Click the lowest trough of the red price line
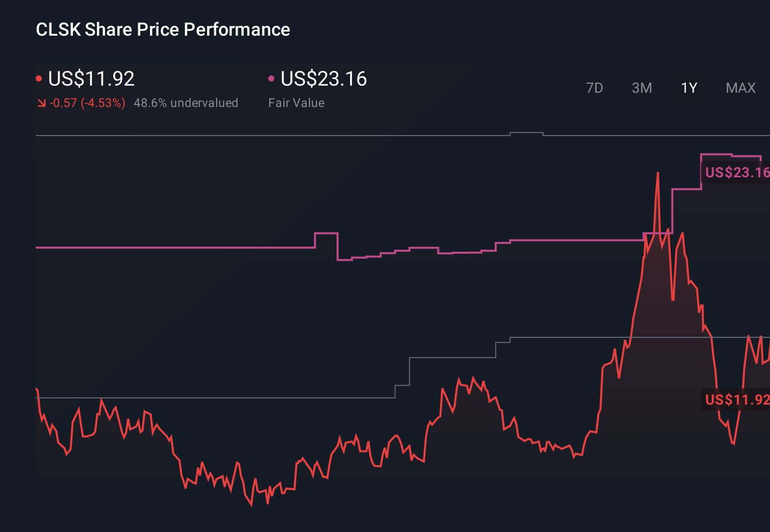Viewport: 770px width, 532px height. (251, 504)
